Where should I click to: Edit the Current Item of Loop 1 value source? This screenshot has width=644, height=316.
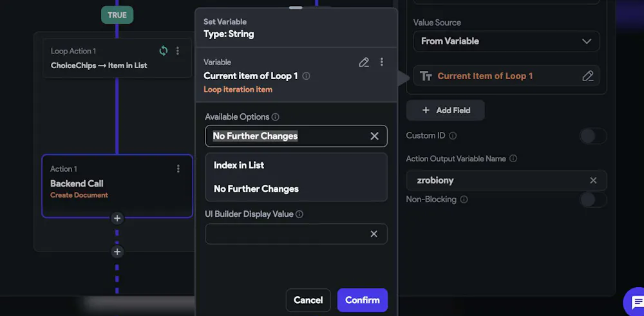coord(587,76)
